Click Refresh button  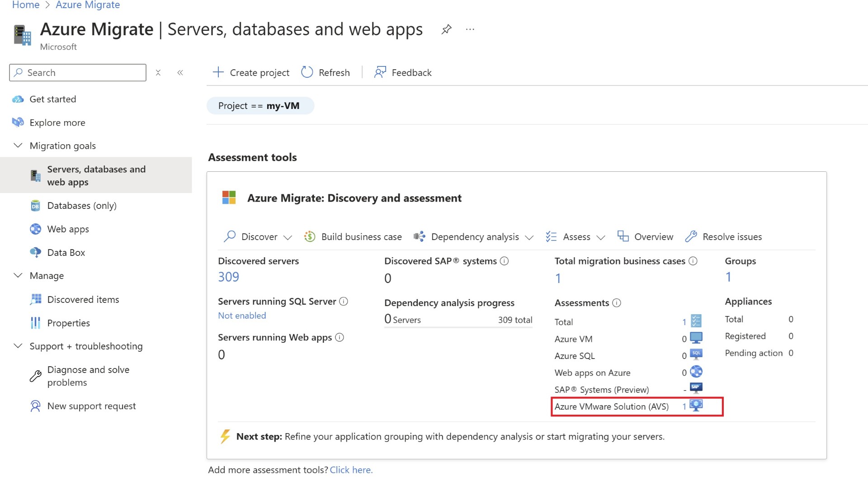point(325,72)
